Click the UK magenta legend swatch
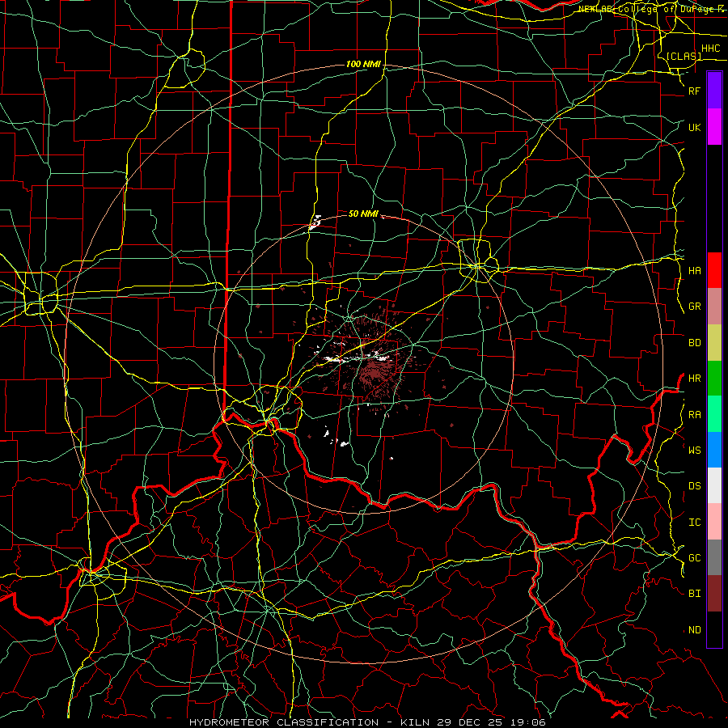 click(714, 127)
